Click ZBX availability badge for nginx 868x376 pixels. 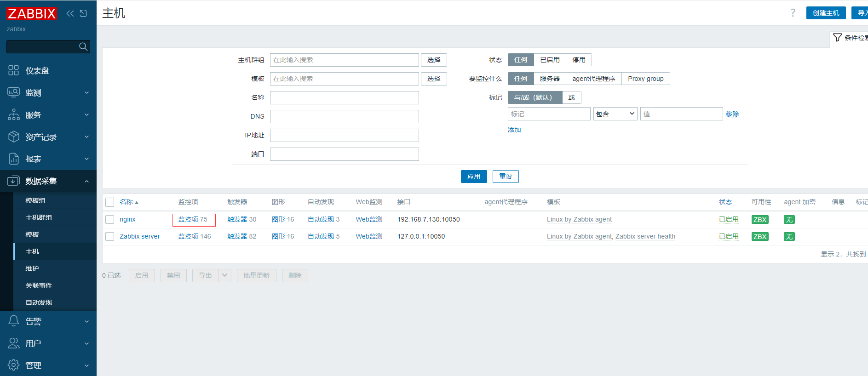760,220
